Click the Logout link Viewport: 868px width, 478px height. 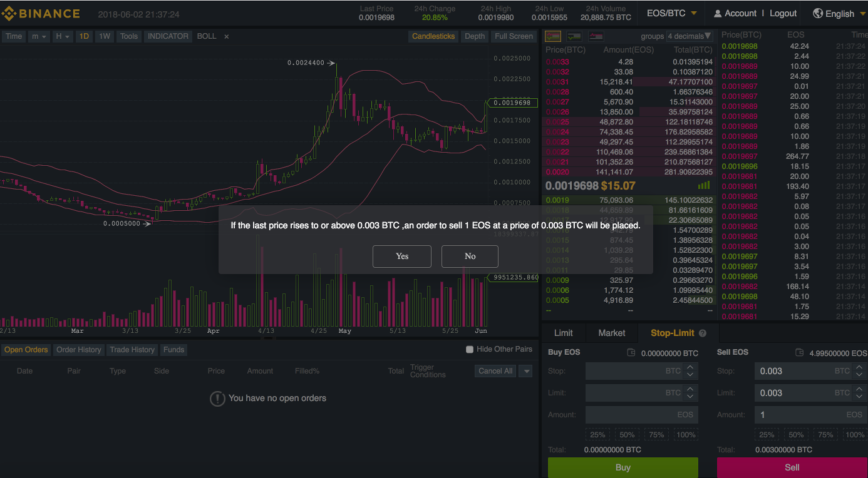point(783,13)
